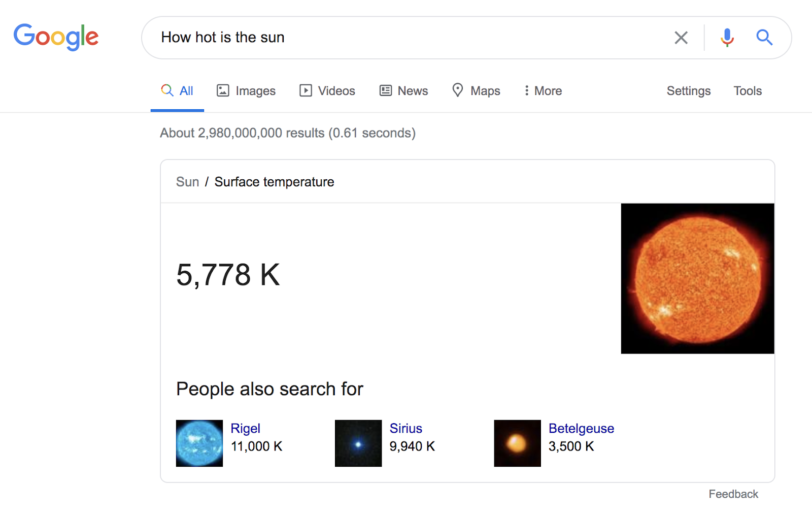Open the Google logo homepage link

(x=56, y=37)
